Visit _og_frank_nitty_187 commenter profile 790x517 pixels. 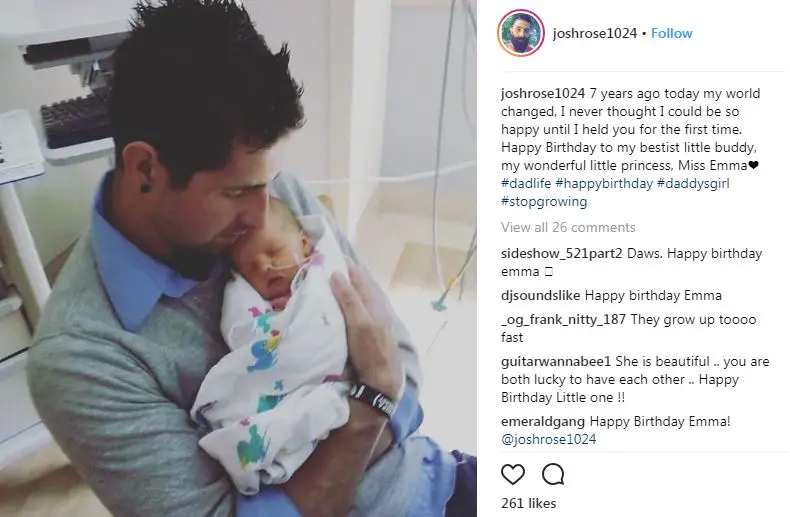pos(563,319)
